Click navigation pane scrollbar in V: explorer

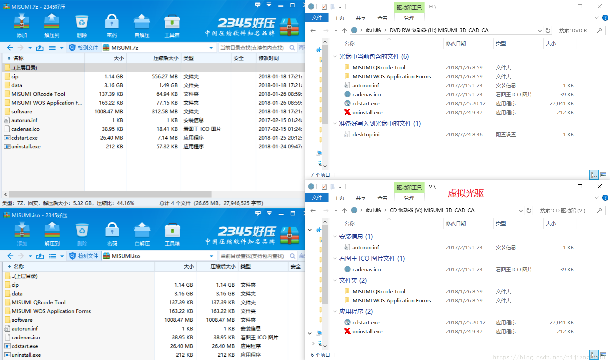tap(325, 265)
